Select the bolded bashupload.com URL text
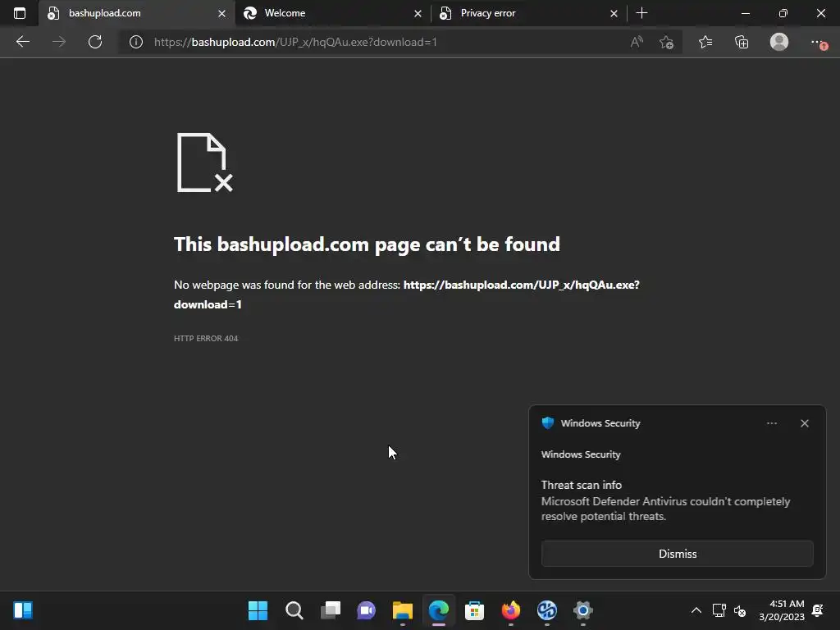The height and width of the screenshot is (630, 840). coord(407,294)
